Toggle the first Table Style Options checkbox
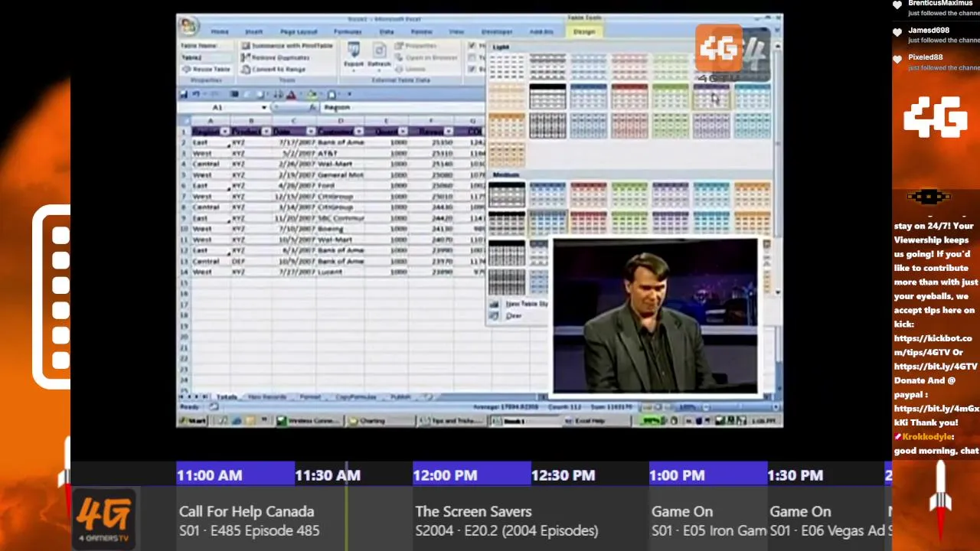 tap(472, 46)
